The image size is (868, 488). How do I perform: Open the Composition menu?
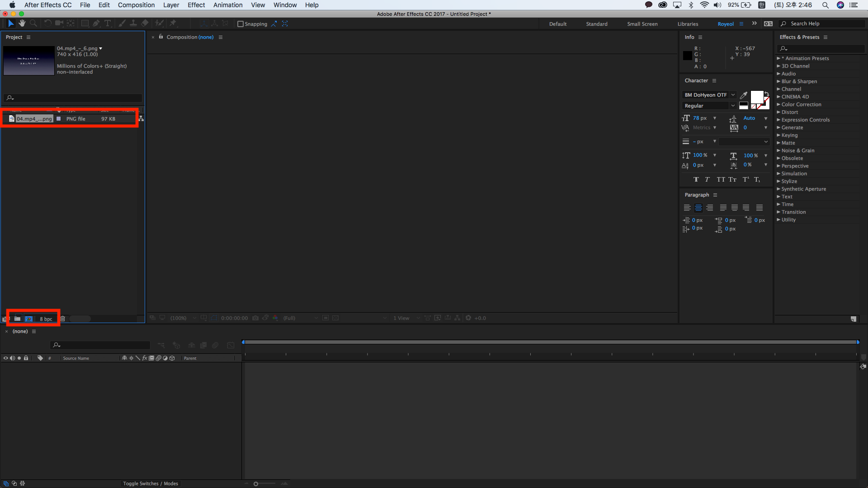coord(136,5)
